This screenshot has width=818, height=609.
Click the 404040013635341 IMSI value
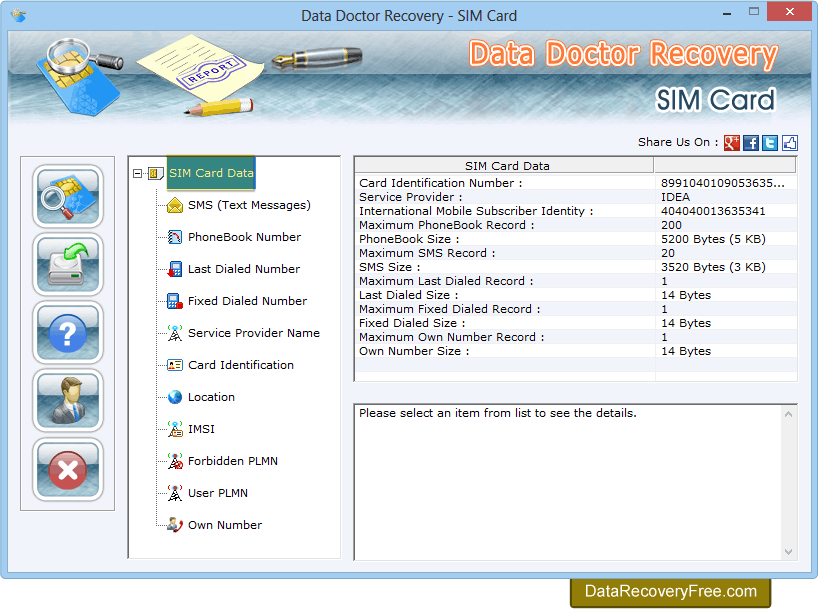[x=713, y=211]
